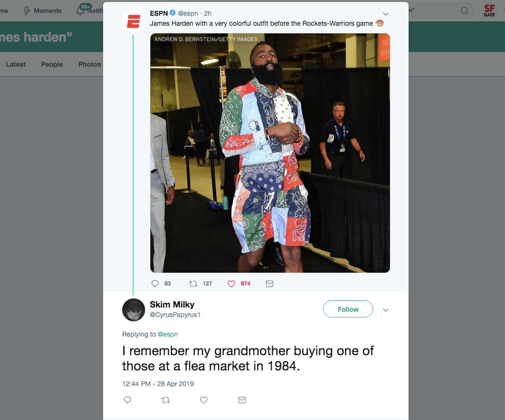Open the Moments lightning bolt icon
The width and height of the screenshot is (505, 420).
tap(27, 11)
